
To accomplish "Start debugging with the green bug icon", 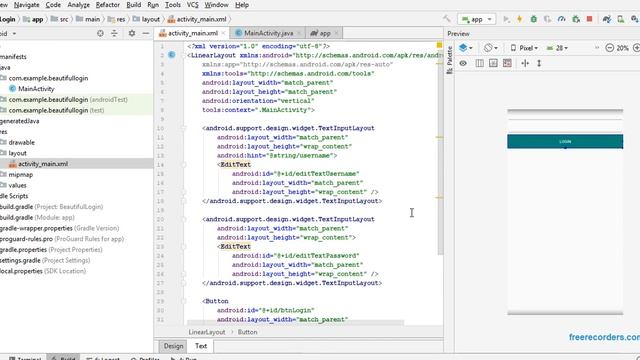I will 533,19.
